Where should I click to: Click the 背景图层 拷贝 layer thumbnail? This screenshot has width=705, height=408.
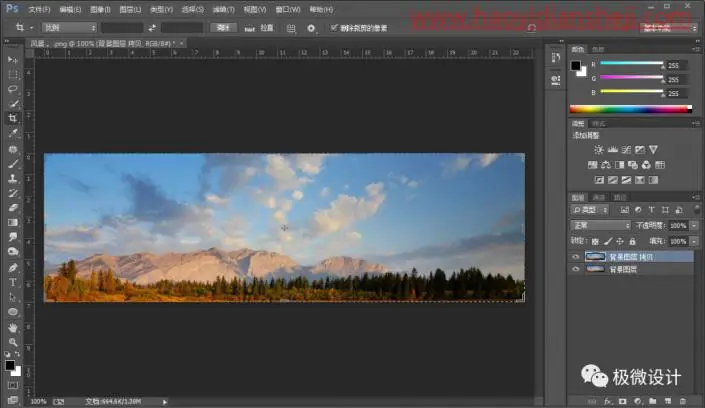click(x=595, y=257)
